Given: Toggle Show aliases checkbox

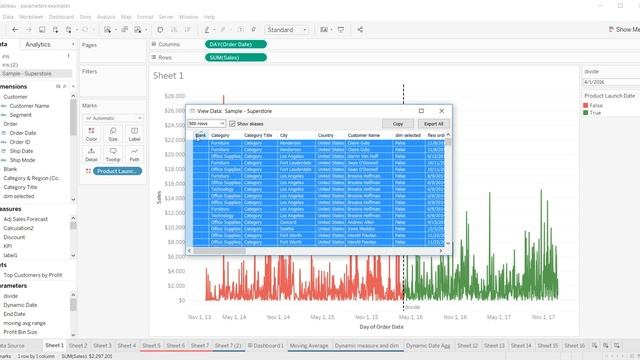Looking at the screenshot, I should tap(232, 124).
